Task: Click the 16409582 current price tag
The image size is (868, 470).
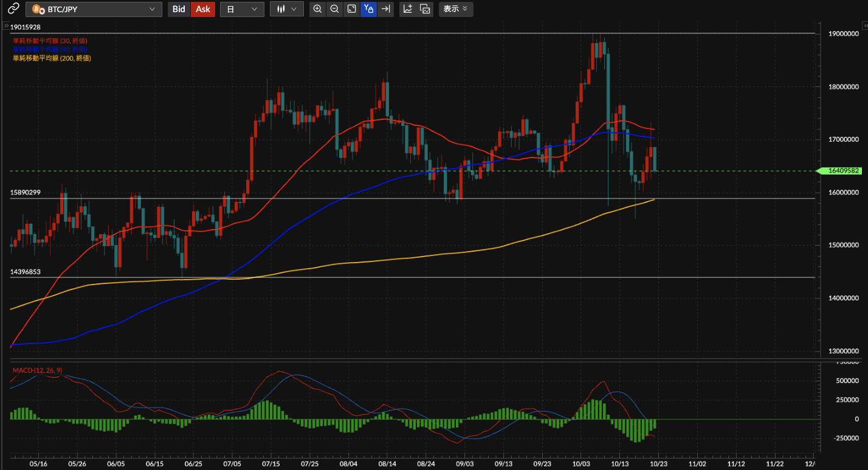Action: [x=842, y=171]
